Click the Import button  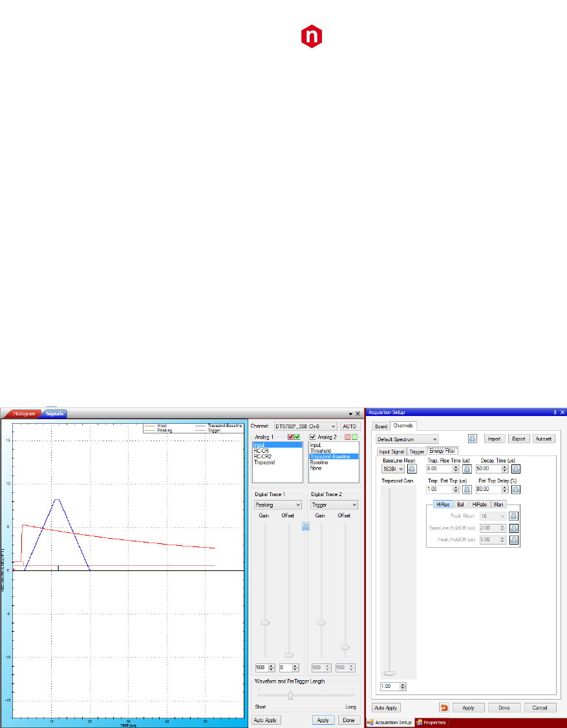point(494,439)
